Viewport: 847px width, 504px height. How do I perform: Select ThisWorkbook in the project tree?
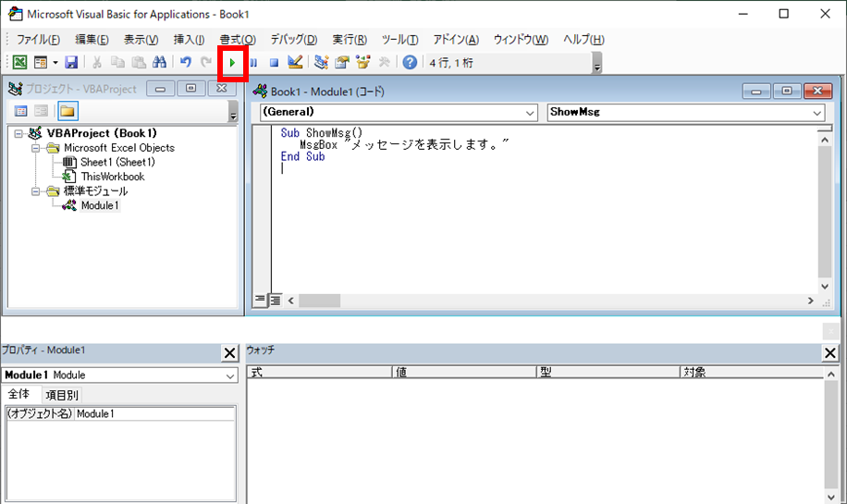click(x=113, y=177)
